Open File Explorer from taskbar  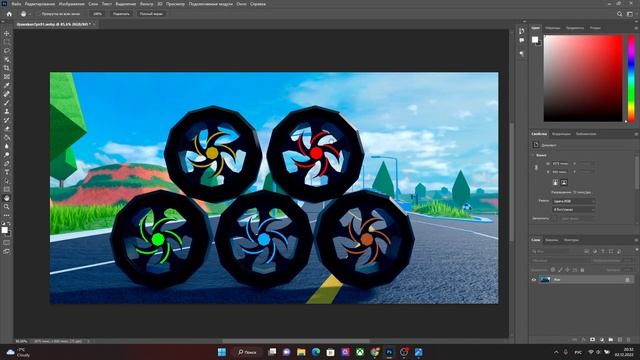[301, 352]
